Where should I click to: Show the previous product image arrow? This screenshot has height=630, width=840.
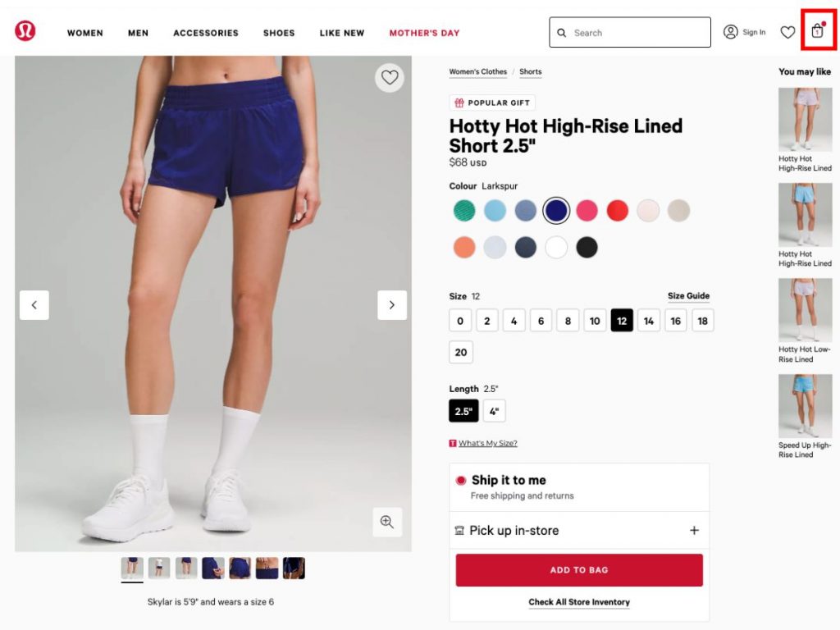[34, 305]
